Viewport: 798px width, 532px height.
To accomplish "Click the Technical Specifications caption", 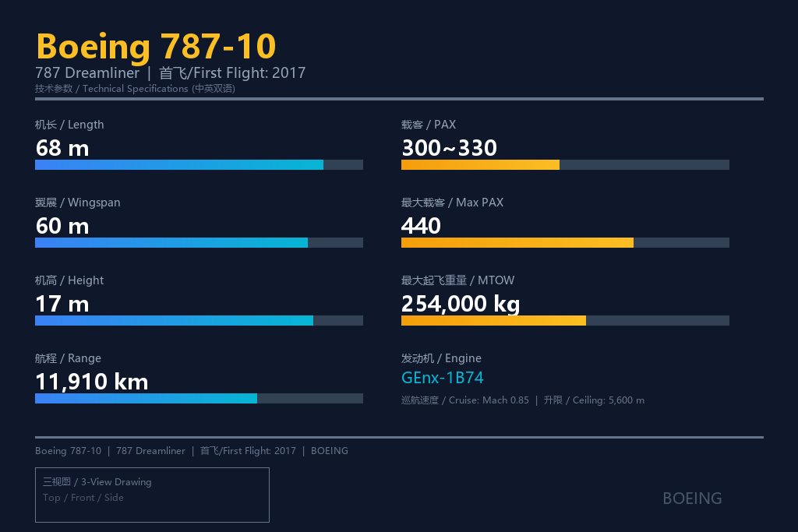I will point(135,89).
